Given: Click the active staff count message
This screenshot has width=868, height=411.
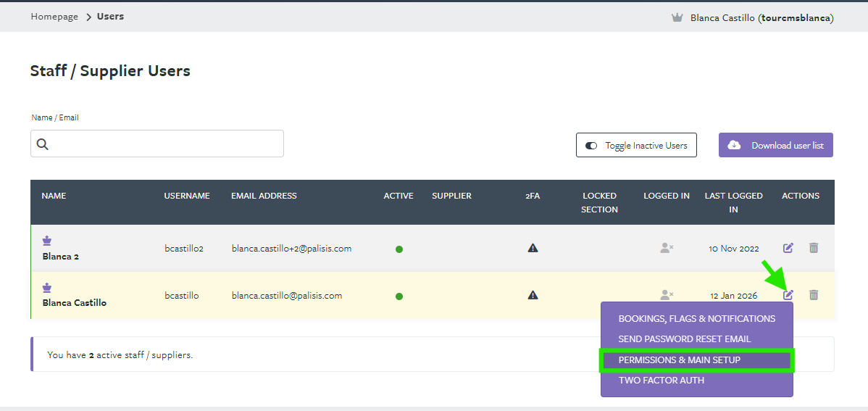Looking at the screenshot, I should 120,355.
